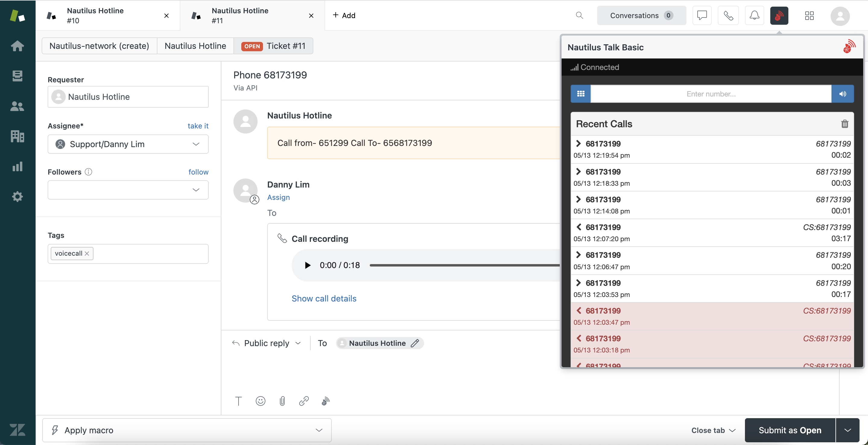
Task: Select the Nautilus-network (create) breadcrumb
Action: 100,46
